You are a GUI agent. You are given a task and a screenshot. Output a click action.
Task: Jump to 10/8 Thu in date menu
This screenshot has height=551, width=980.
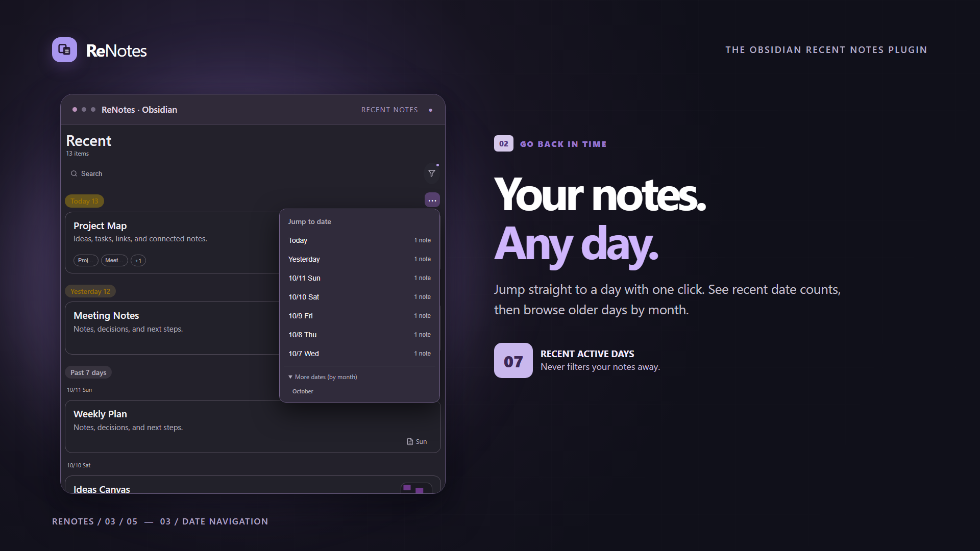359,335
